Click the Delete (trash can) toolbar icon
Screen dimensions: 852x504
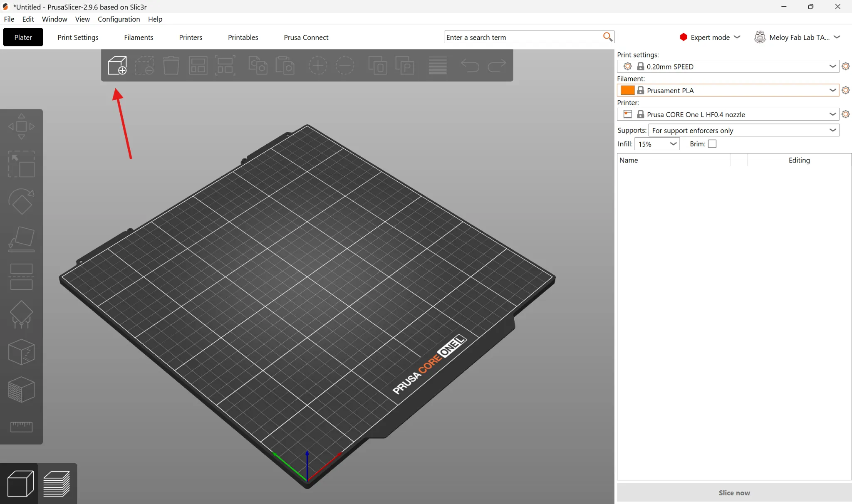pos(171,66)
